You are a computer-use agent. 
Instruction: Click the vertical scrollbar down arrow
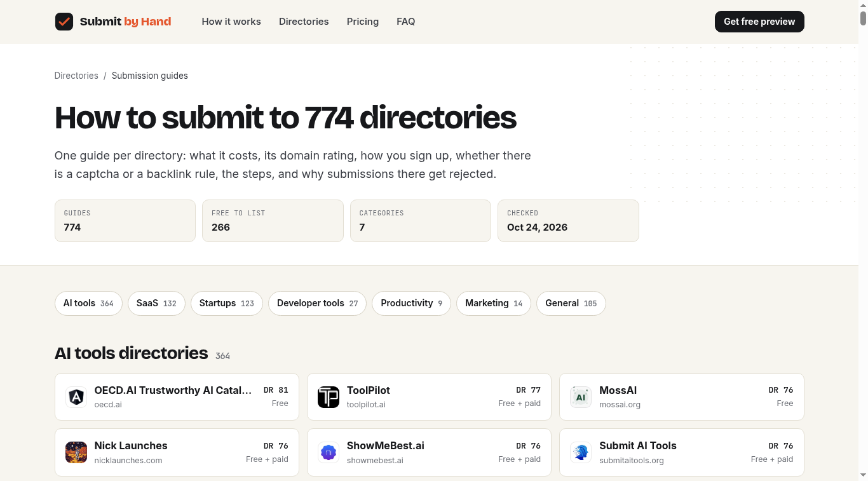coord(863,475)
